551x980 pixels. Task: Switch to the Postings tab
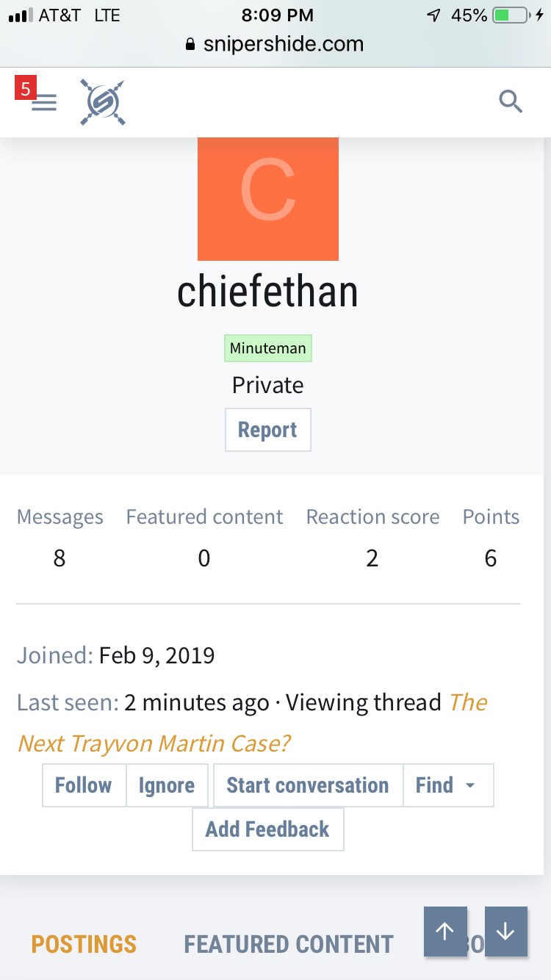[84, 944]
